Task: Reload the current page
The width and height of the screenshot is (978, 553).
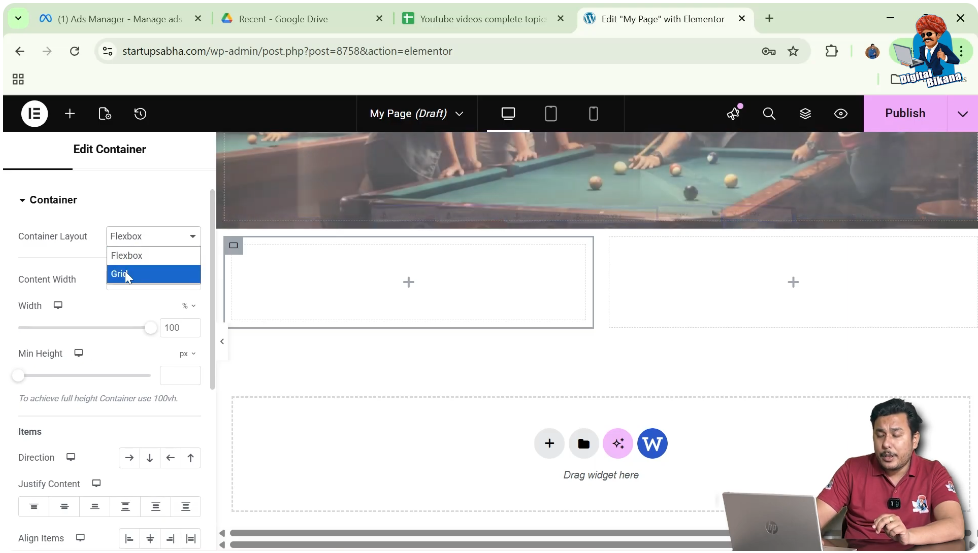Action: [74, 51]
